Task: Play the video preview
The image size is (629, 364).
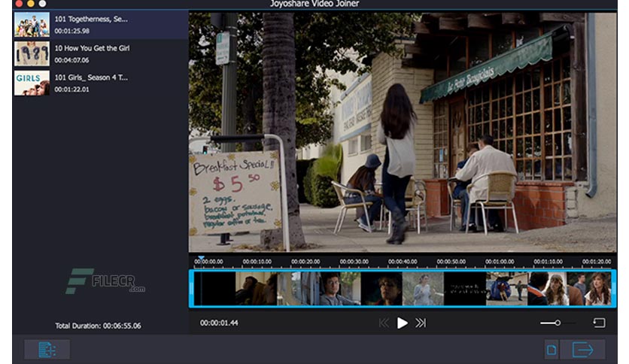Action: [x=402, y=323]
